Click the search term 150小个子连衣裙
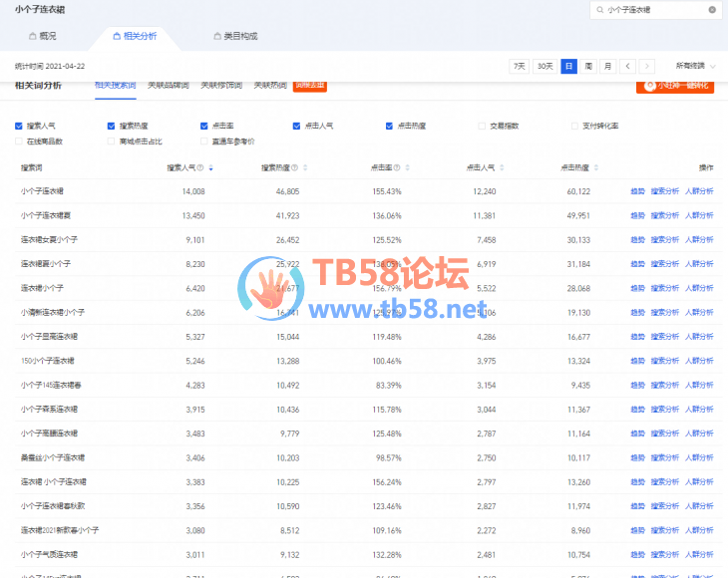 coord(47,361)
